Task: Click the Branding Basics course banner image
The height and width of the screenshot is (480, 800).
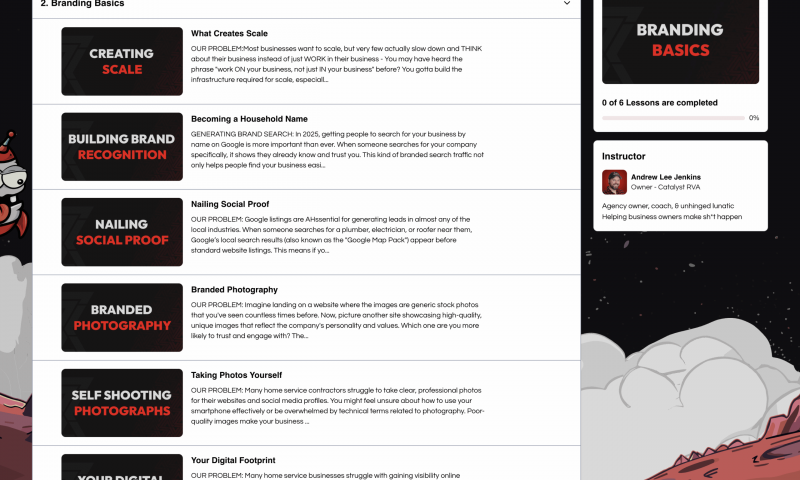Action: tap(680, 41)
